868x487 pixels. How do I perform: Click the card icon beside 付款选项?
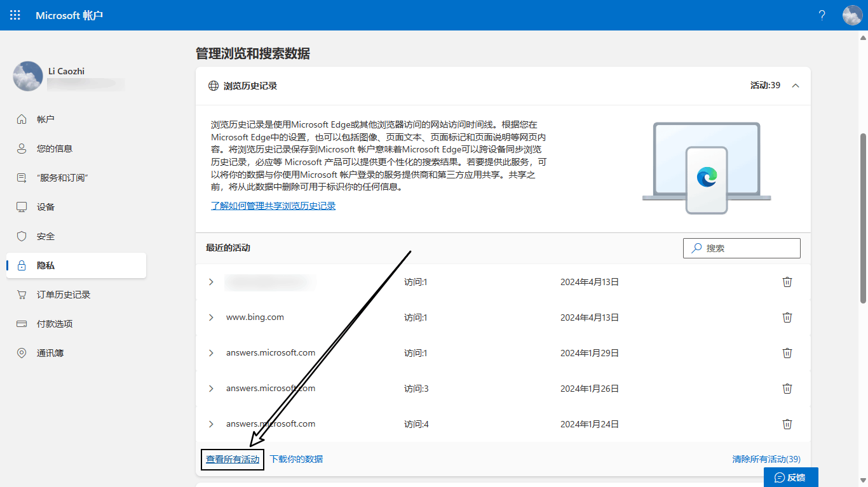[22, 324]
